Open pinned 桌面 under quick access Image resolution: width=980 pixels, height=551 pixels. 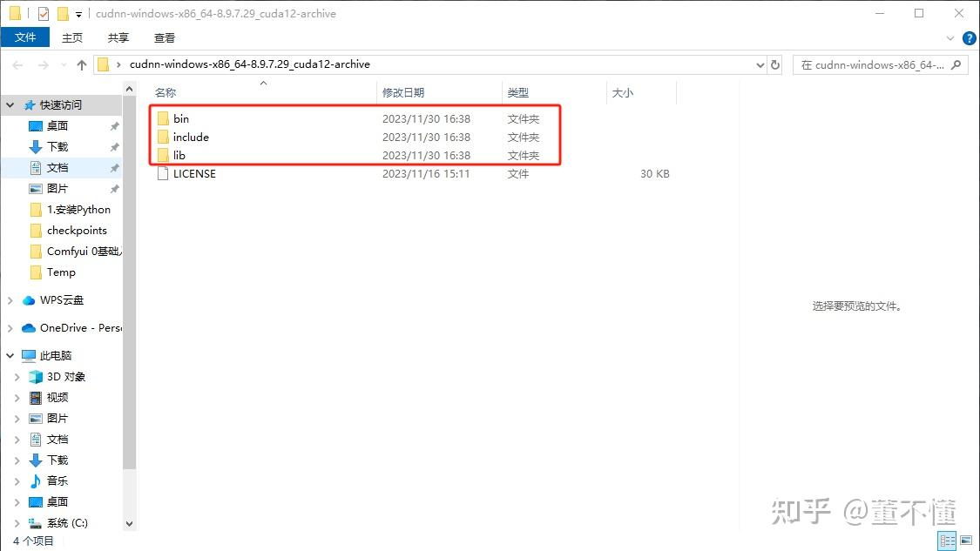[57, 125]
